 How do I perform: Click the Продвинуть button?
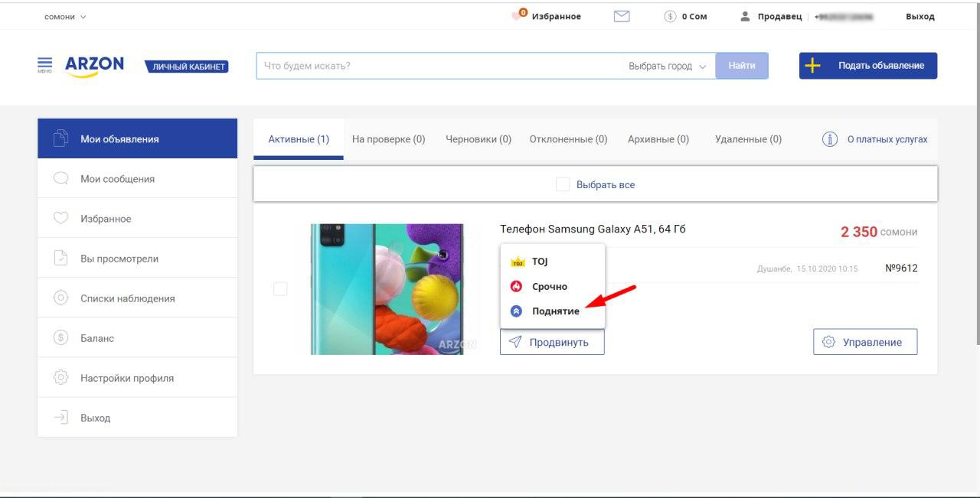pyautogui.click(x=552, y=342)
